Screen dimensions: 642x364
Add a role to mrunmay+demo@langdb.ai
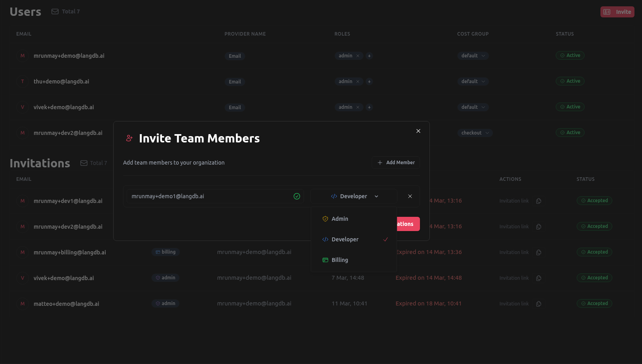coord(369,56)
